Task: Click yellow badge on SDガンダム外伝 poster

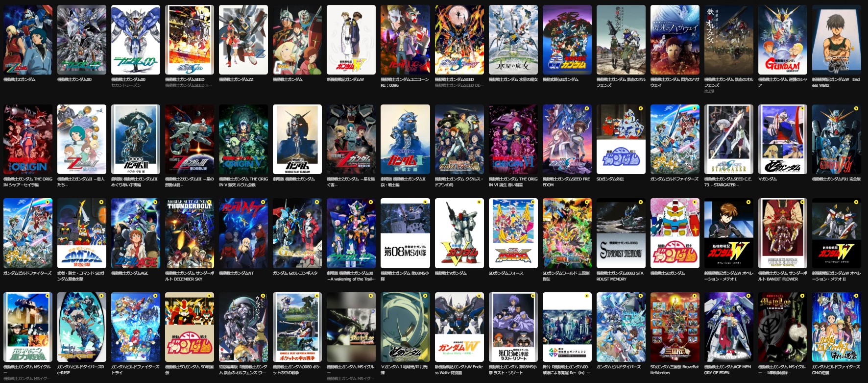Action: pyautogui.click(x=640, y=108)
